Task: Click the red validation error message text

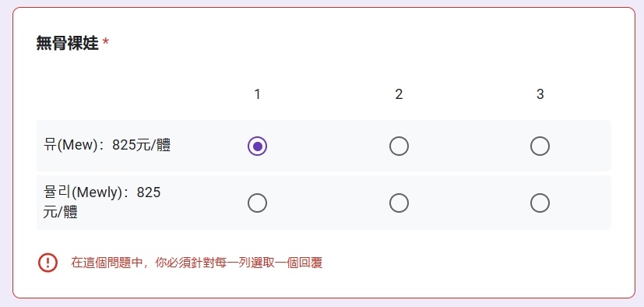Action: [197, 263]
